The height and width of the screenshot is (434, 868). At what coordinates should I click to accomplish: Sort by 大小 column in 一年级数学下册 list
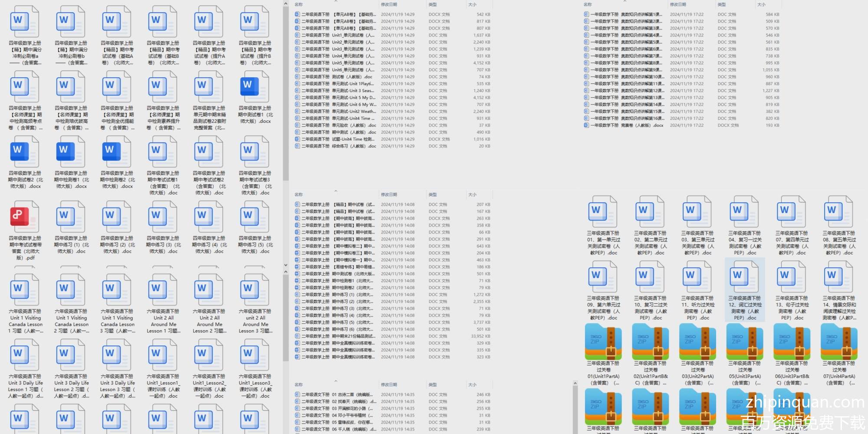click(761, 4)
